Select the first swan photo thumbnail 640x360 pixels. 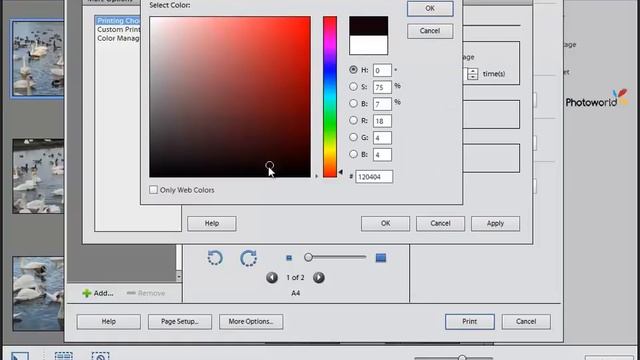point(38,58)
